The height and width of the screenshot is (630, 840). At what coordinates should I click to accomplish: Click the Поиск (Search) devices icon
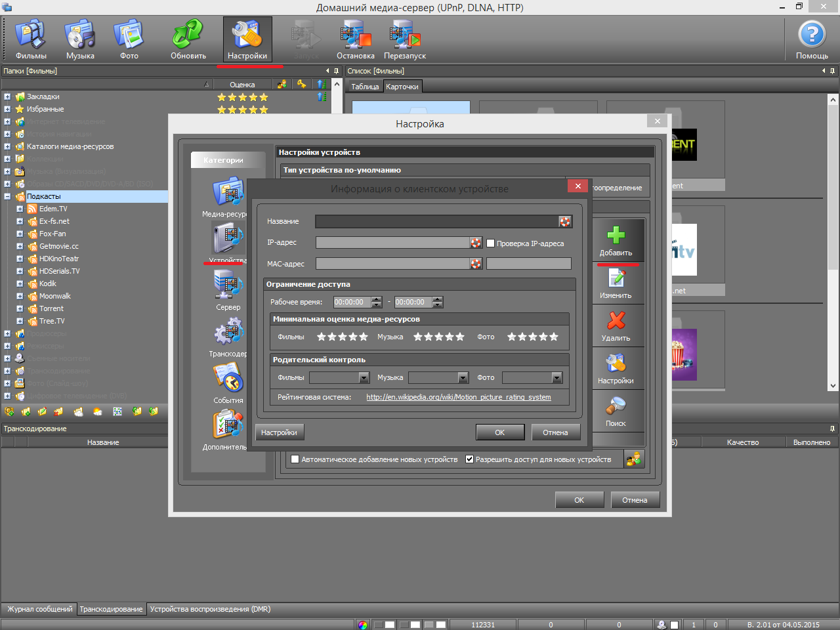click(x=616, y=407)
